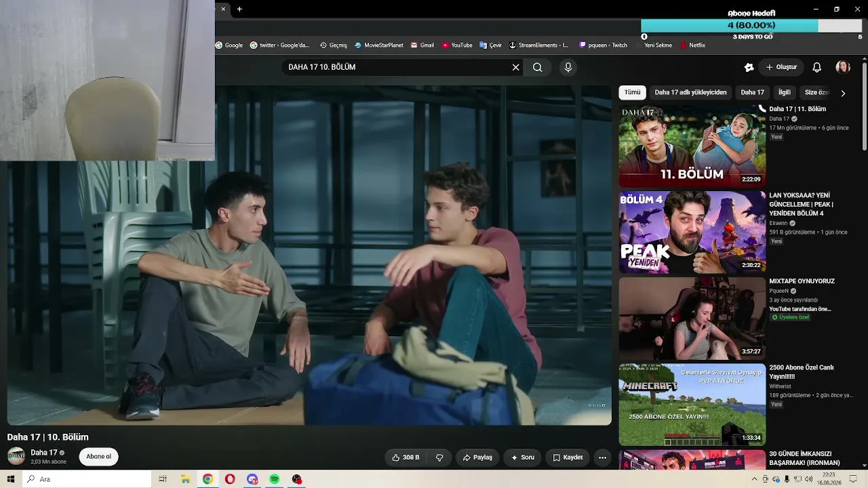Viewport: 868px width, 488px height.
Task: Open the Elraenn channel name
Action: tap(778, 223)
